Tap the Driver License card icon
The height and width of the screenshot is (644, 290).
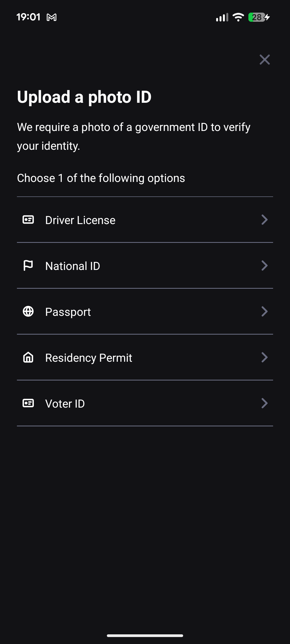[28, 220]
